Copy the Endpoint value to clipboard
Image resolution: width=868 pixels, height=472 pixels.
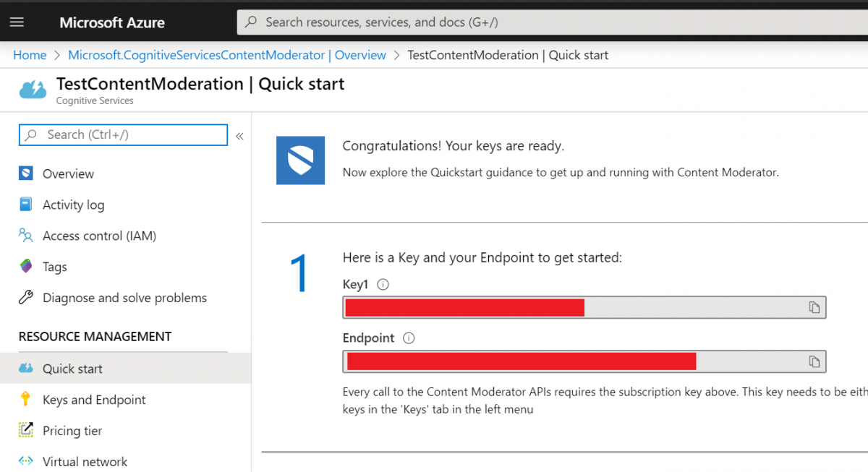(814, 361)
